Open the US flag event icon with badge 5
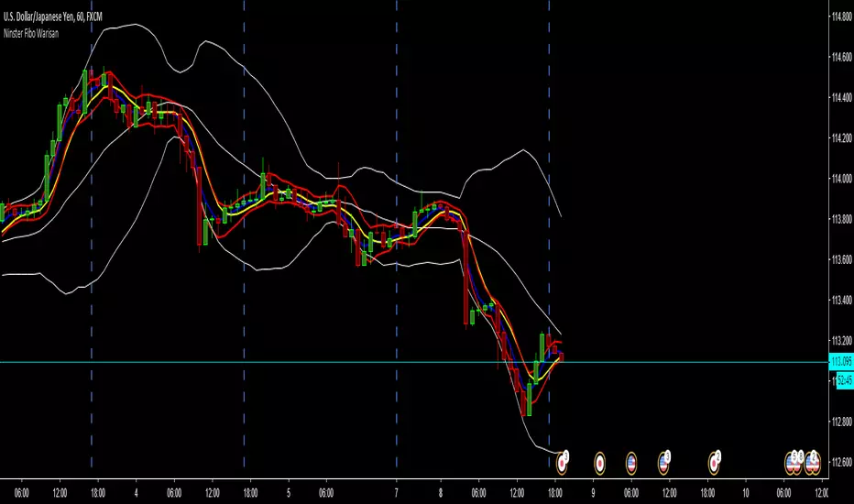This screenshot has width=854, height=504. click(x=790, y=463)
